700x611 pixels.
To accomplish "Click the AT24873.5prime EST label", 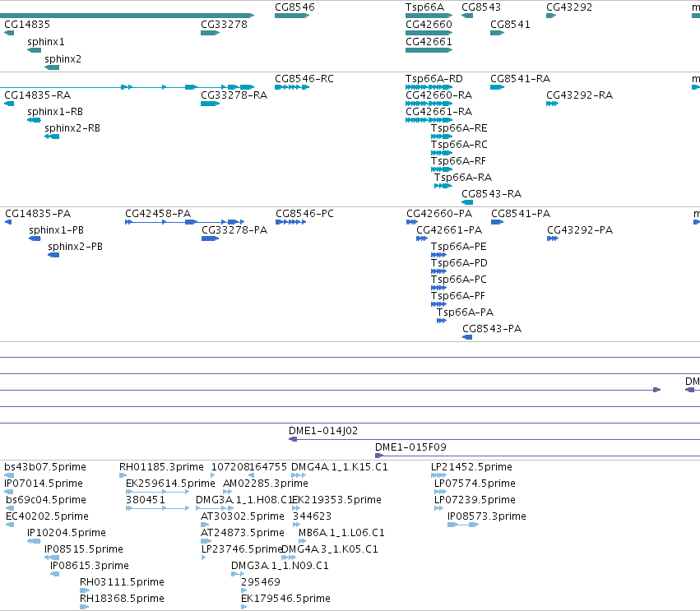I will pyautogui.click(x=243, y=533).
